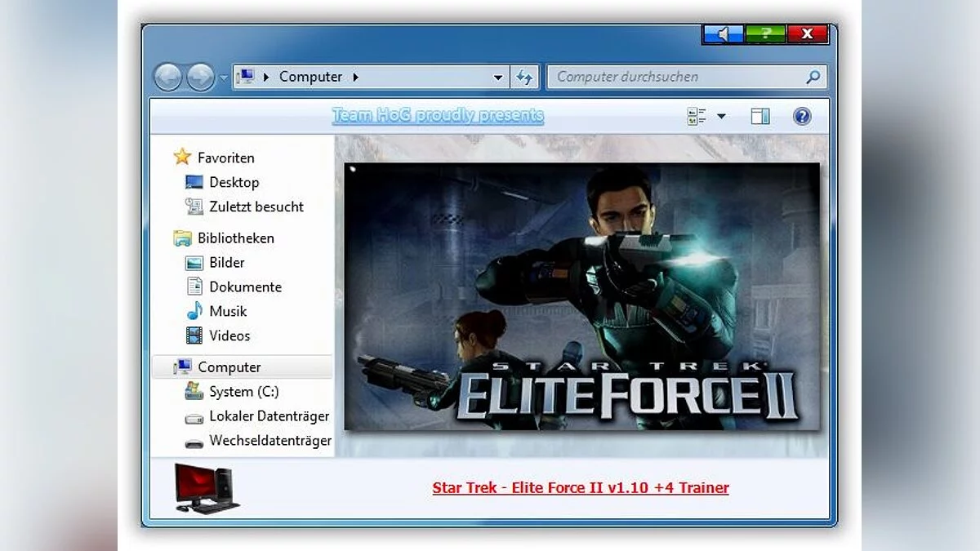Toggle the change-view layout control

698,115
